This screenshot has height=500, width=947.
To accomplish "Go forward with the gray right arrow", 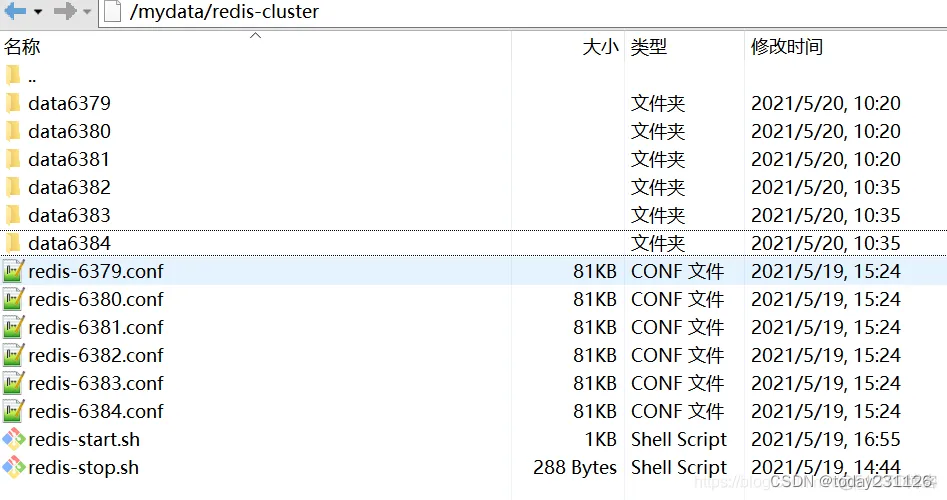I will 65,11.
